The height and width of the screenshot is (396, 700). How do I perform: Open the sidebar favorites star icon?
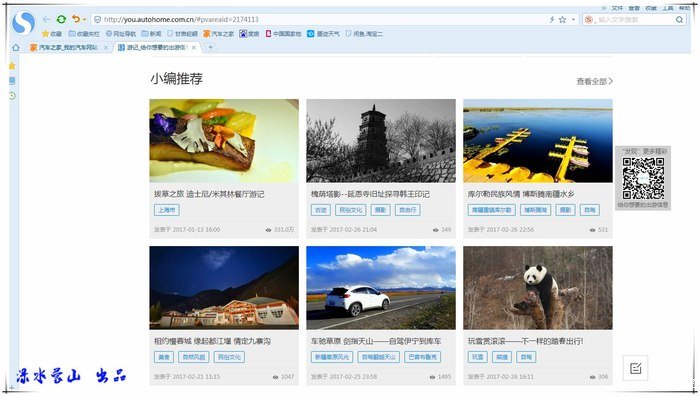coord(12,66)
